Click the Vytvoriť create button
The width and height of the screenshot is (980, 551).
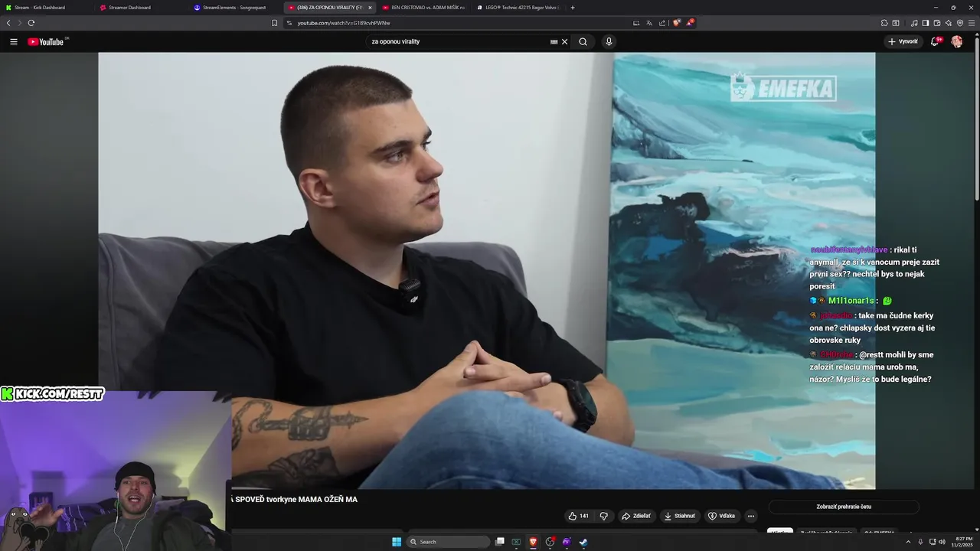point(903,41)
